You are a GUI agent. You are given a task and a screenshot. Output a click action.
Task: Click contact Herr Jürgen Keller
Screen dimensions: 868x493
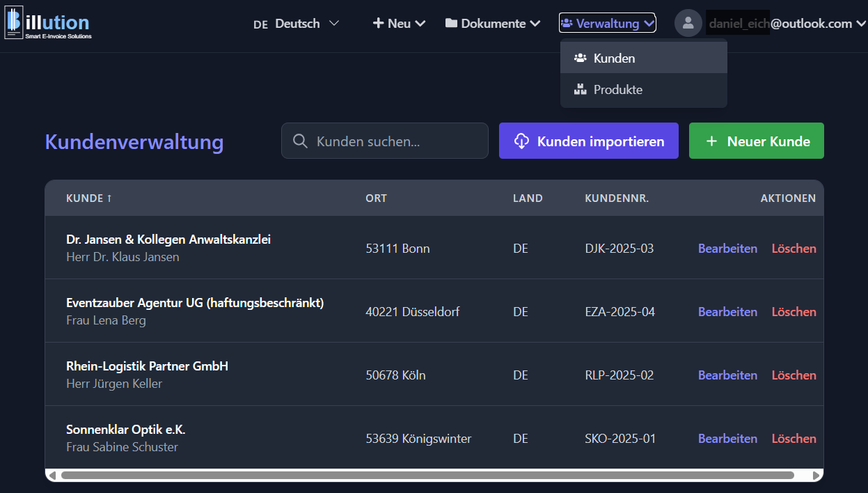click(x=114, y=384)
